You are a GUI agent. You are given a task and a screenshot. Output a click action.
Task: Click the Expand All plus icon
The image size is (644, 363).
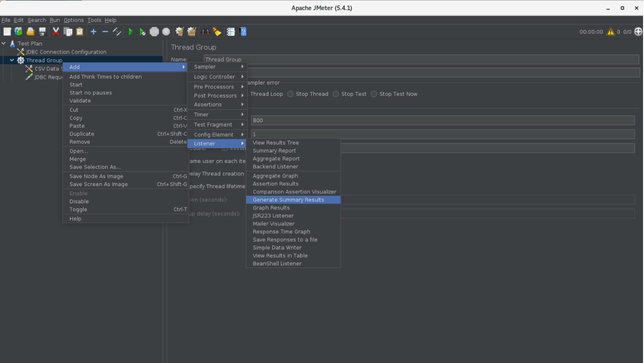point(93,31)
